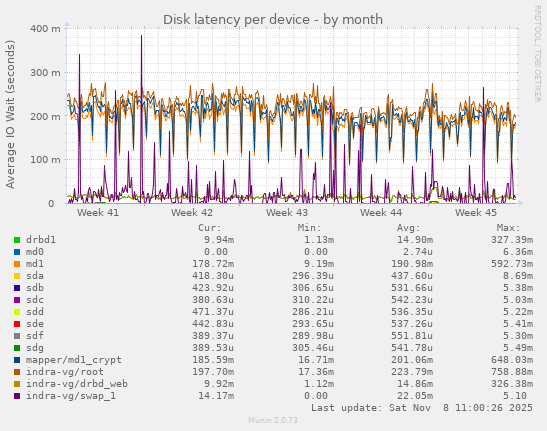Click the 'Min:' column header
547x431 pixels.
(309, 228)
